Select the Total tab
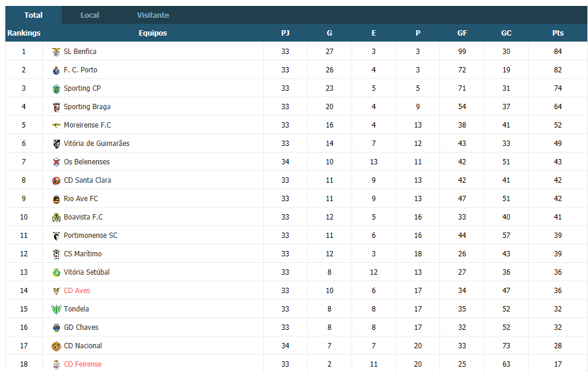 coord(33,15)
